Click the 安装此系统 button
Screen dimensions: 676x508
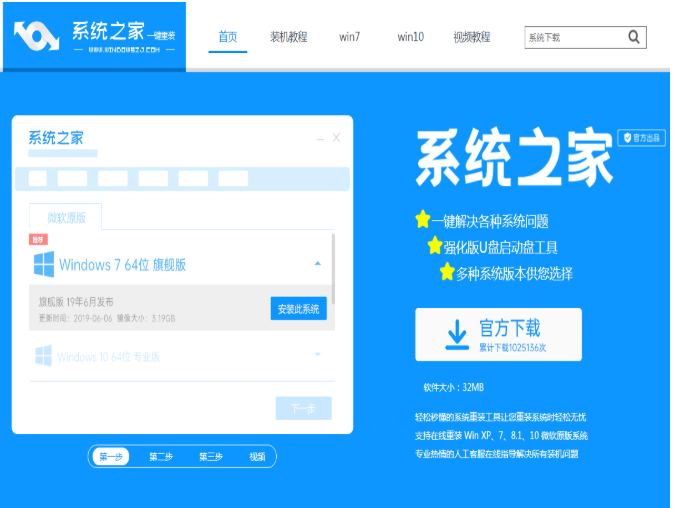(x=298, y=309)
